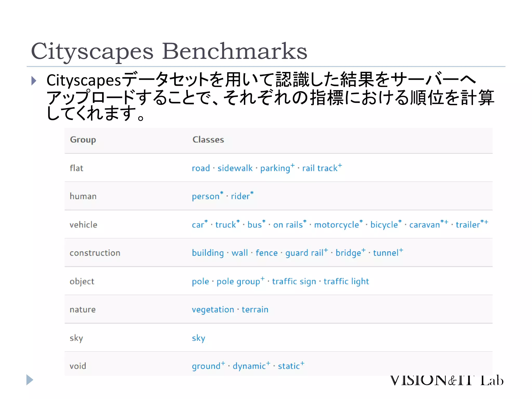Click the 'Group' column header
The image size is (532, 399).
(83, 140)
